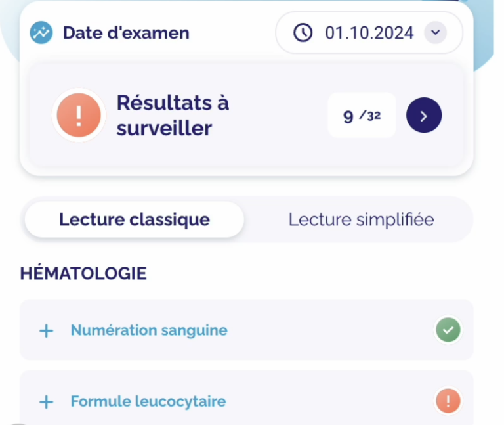
Task: Select the Formule leucocytaire row
Action: pyautogui.click(x=247, y=399)
